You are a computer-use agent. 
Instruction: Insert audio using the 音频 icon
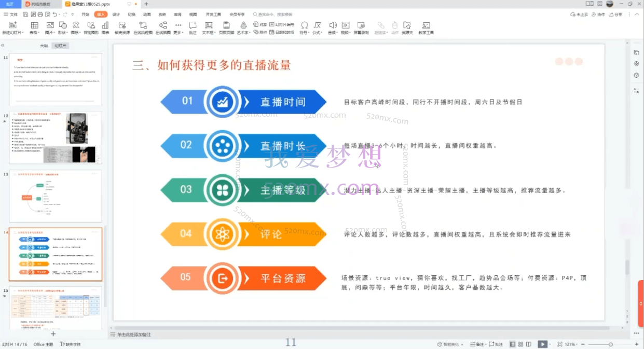click(x=332, y=25)
